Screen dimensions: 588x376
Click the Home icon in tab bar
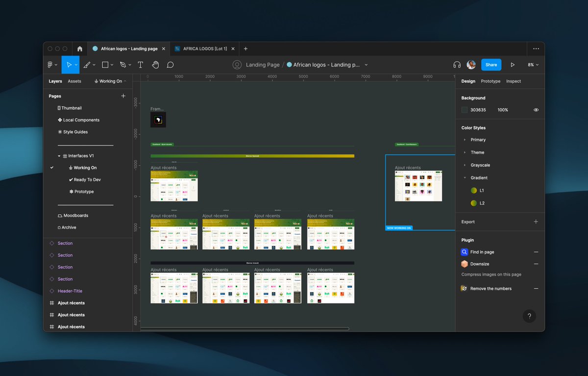click(80, 49)
